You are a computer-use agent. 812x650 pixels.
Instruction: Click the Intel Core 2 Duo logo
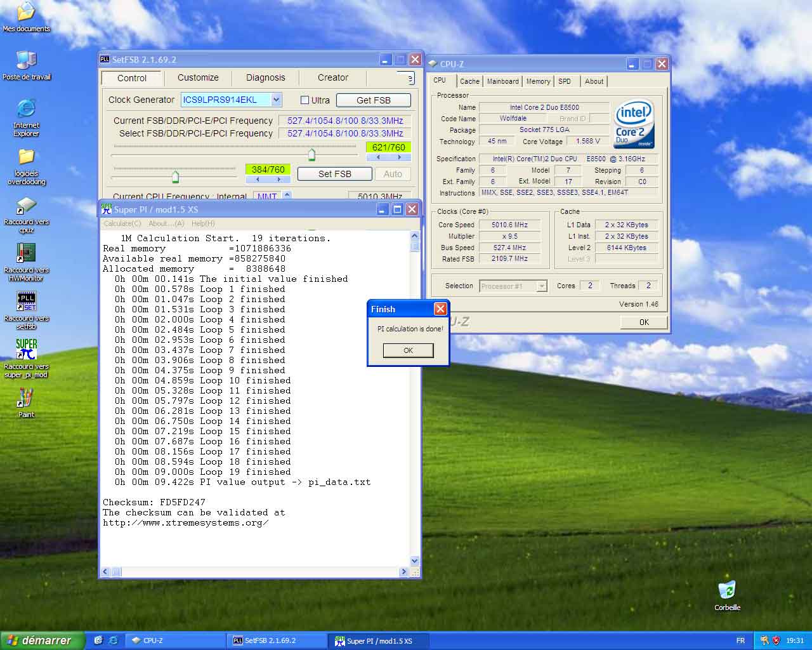[x=634, y=124]
